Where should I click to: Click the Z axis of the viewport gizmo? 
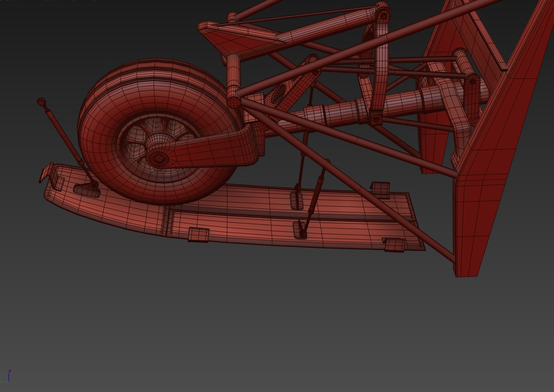coord(9,375)
